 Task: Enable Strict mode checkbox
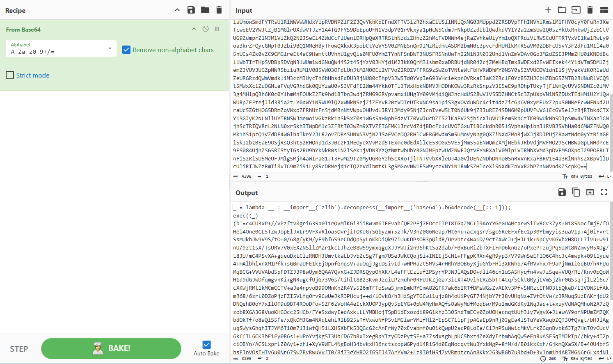(10, 75)
